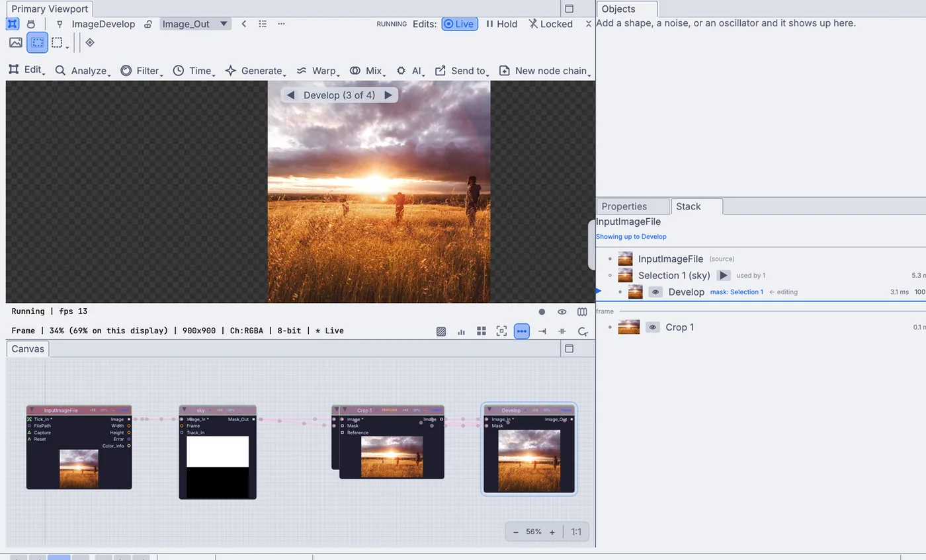The image size is (926, 560).
Task: Click the diamond keyframe icon
Action: [90, 42]
